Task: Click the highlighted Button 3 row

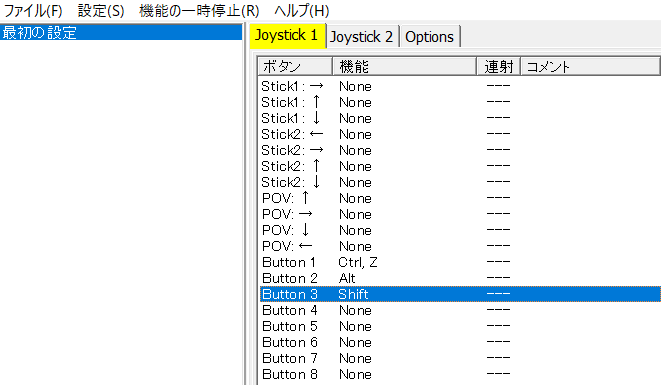Action: (x=460, y=294)
